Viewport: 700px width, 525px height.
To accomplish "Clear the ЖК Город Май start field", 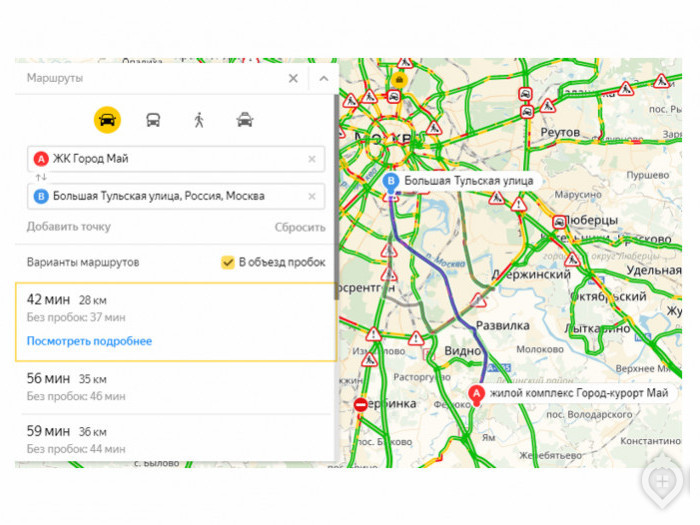I will [x=311, y=159].
